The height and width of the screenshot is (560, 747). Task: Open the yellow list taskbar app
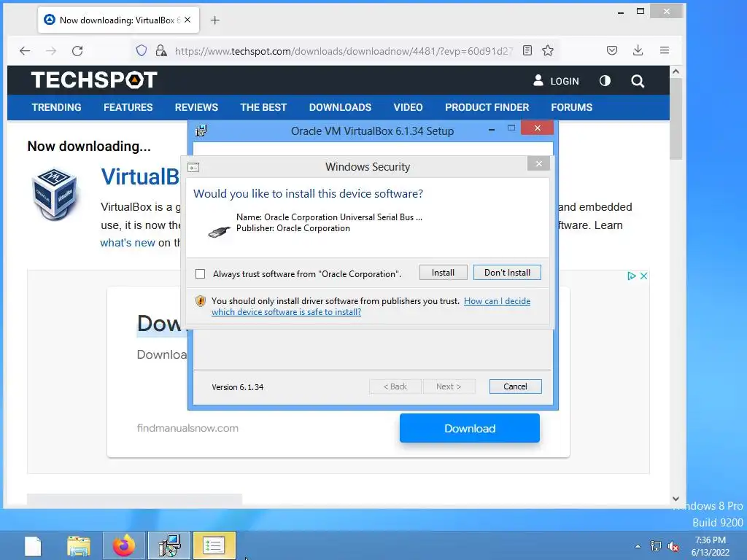coord(214,545)
